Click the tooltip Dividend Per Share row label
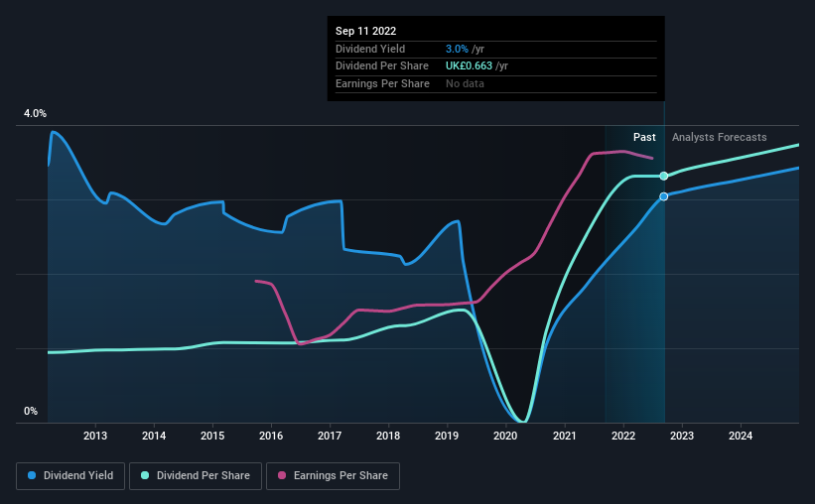This screenshot has height=504, width=815. pyautogui.click(x=382, y=66)
